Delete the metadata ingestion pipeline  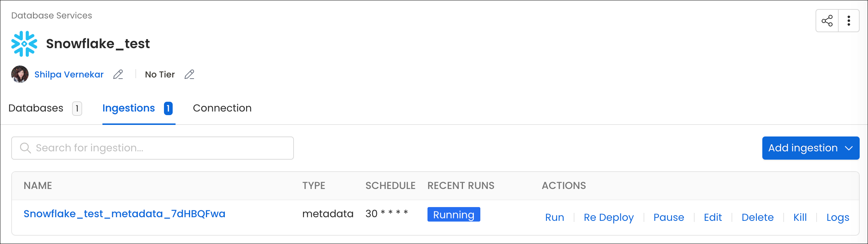click(x=757, y=217)
